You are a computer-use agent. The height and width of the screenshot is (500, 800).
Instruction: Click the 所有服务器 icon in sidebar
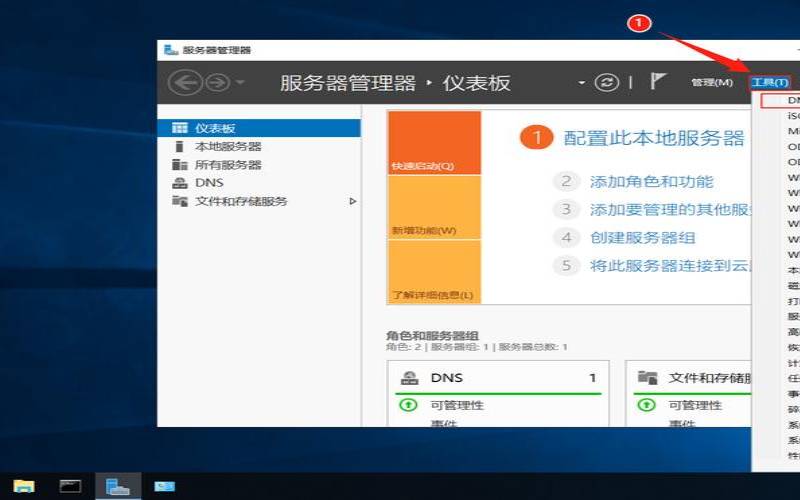[180, 164]
